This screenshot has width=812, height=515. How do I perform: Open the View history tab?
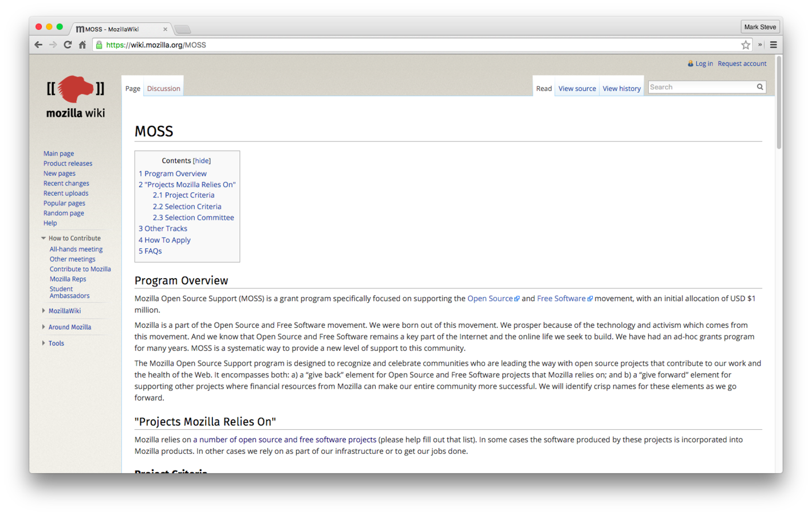click(x=621, y=89)
